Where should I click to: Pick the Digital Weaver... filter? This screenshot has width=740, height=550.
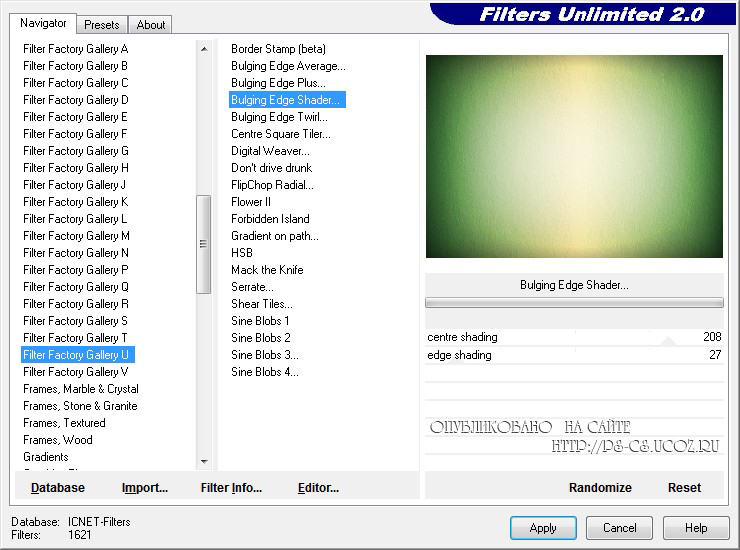270,151
